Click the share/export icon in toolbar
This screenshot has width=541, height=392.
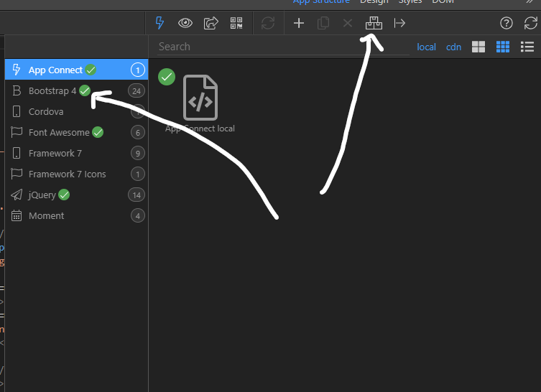click(211, 23)
